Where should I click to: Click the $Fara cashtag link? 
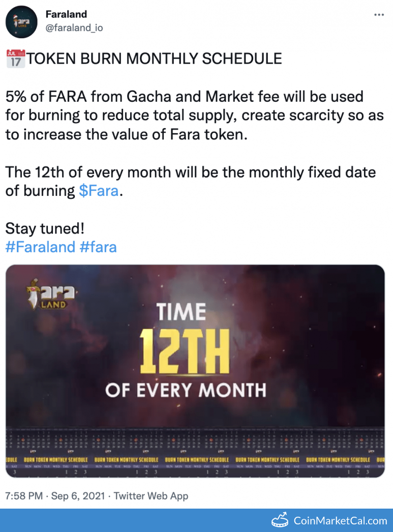[99, 191]
